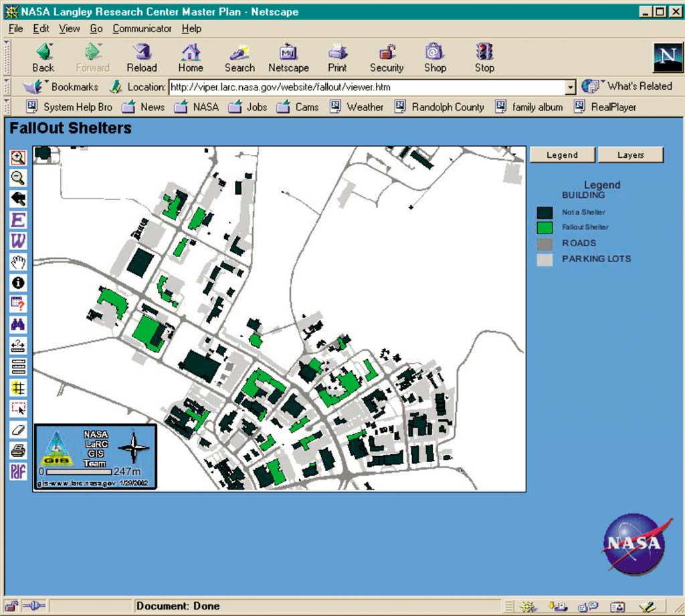Go Back in the Netscape toolbar
Screen dimensions: 685x616
[43, 58]
